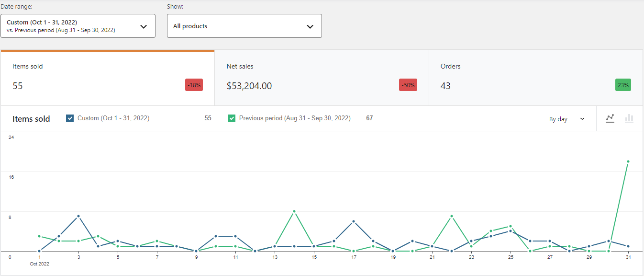Switch to bar chart view

pos(629,118)
